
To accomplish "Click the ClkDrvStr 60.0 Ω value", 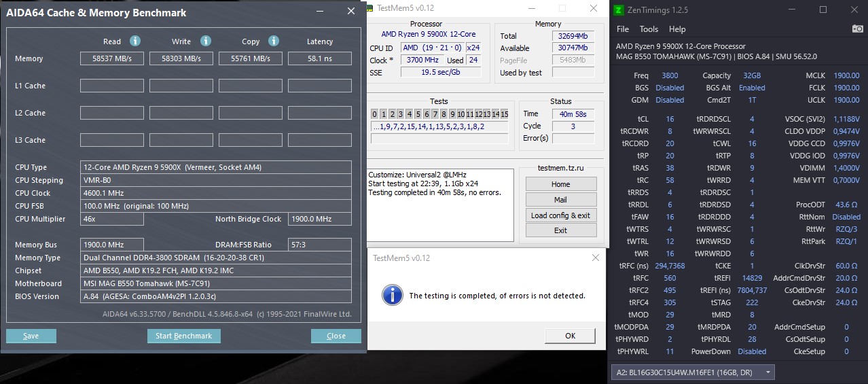I will click(846, 266).
